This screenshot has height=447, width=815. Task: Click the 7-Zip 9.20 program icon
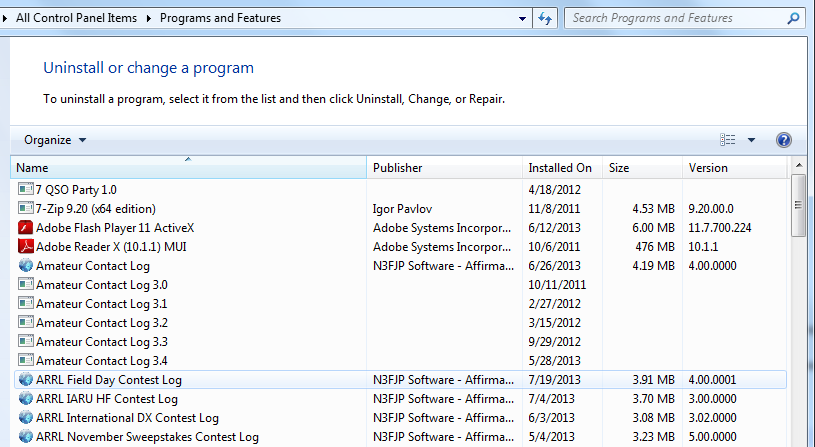(x=25, y=208)
